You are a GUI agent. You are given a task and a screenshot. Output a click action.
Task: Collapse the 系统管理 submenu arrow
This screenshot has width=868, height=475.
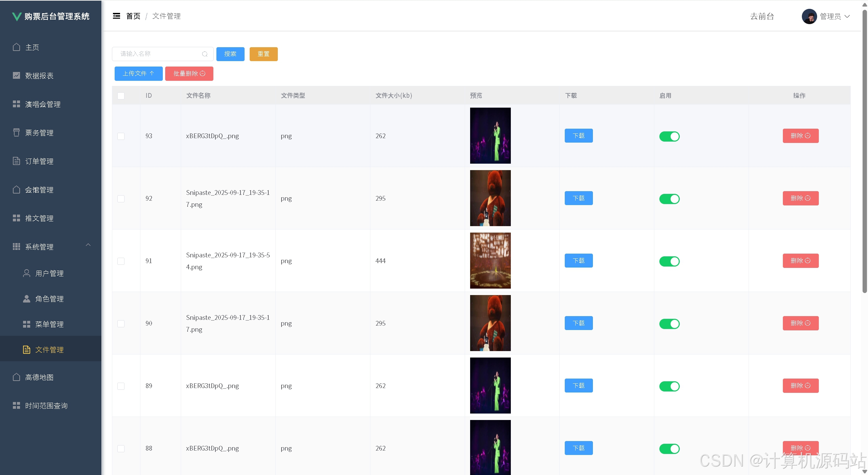[88, 245]
